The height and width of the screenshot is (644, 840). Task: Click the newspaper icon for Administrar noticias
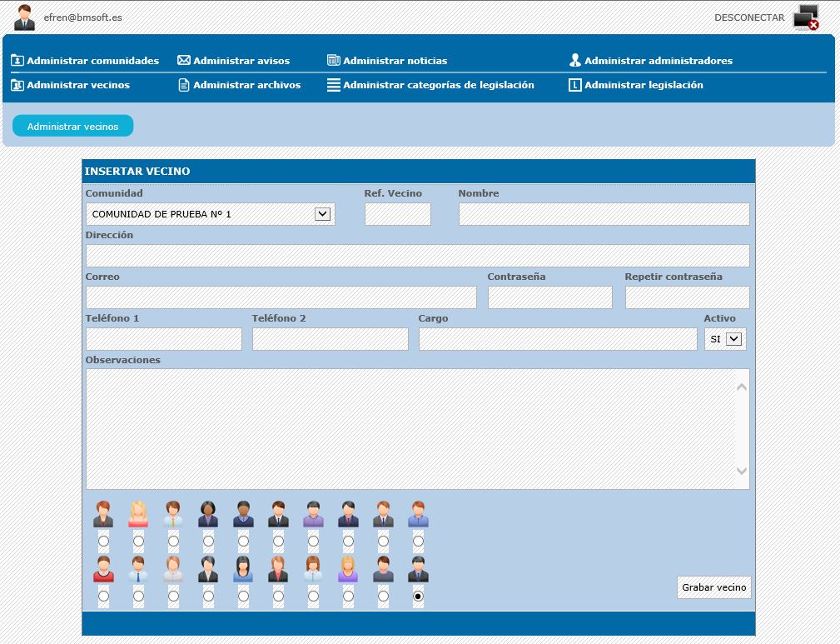tap(333, 61)
